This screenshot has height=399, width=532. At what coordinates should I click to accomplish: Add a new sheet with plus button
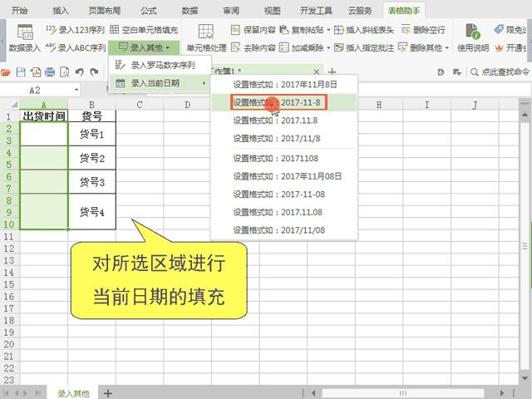(x=108, y=393)
